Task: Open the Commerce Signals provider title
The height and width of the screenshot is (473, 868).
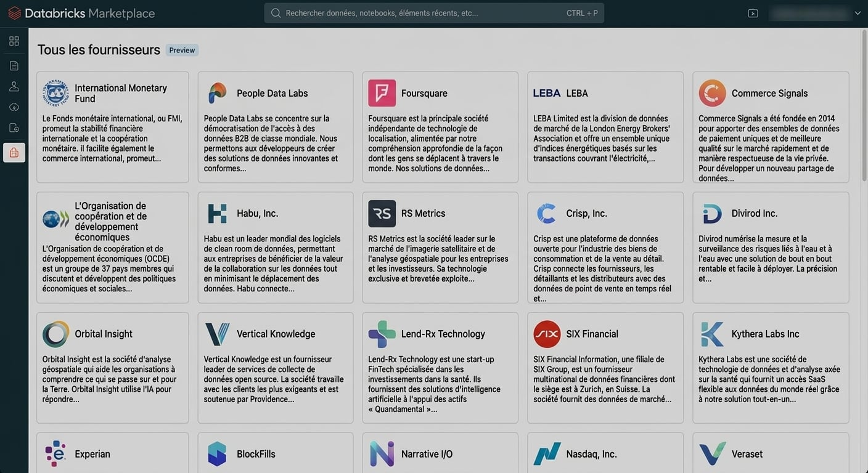Action: (769, 93)
